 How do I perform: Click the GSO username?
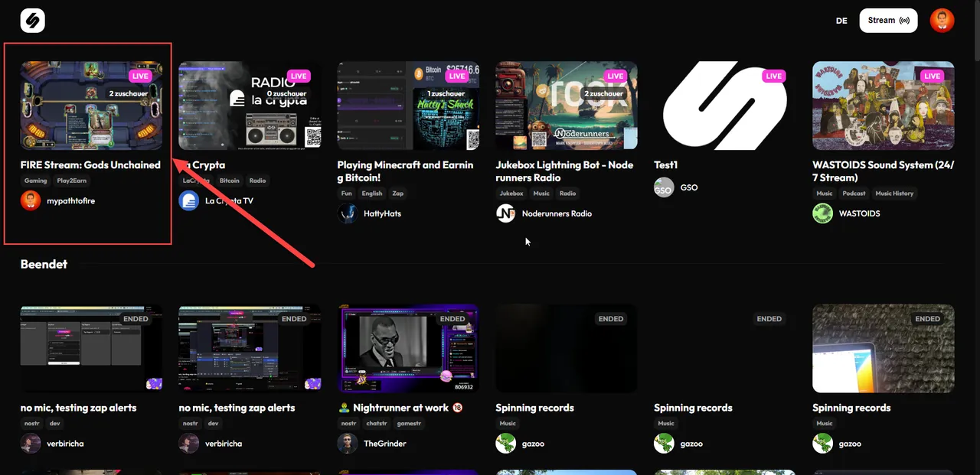tap(689, 187)
